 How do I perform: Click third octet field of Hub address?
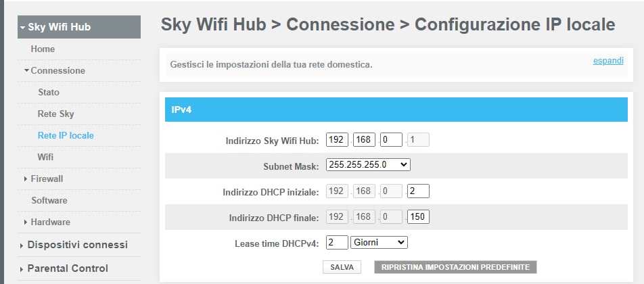391,140
